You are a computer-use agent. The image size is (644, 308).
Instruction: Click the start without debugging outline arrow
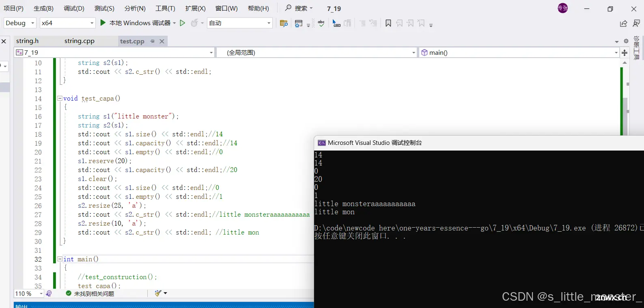click(183, 23)
